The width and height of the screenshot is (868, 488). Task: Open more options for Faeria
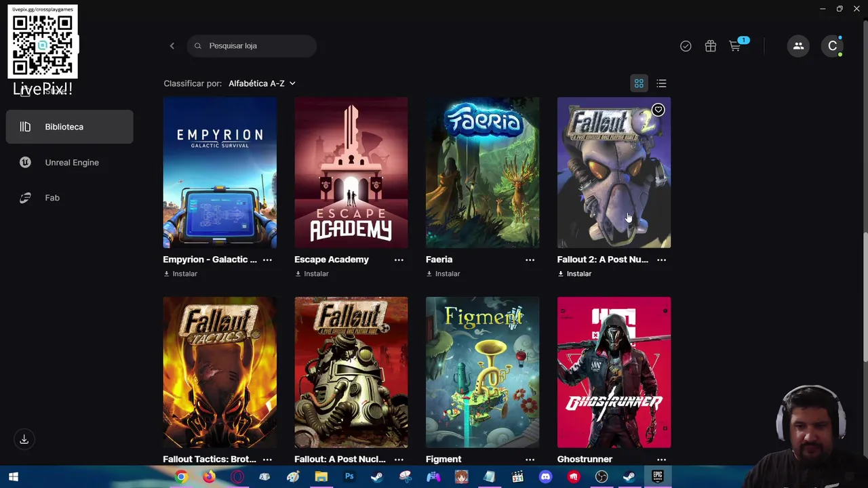[x=530, y=260]
